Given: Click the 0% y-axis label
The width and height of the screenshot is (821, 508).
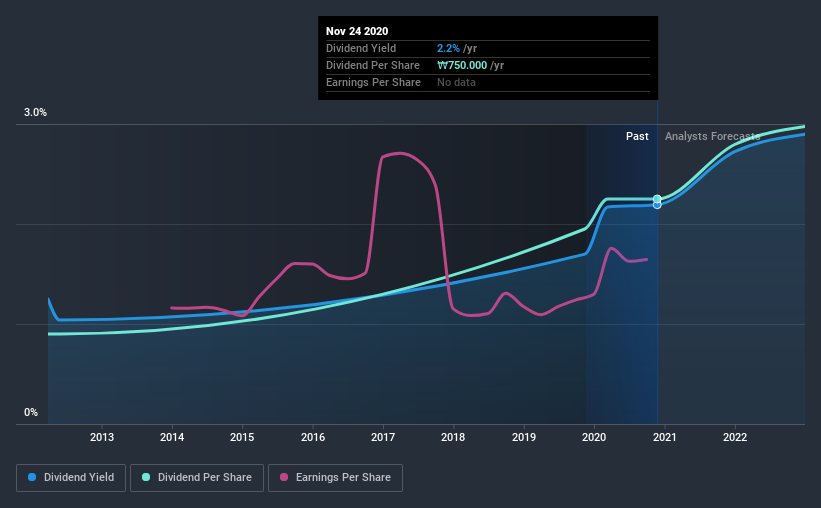Looking at the screenshot, I should click(x=31, y=413).
